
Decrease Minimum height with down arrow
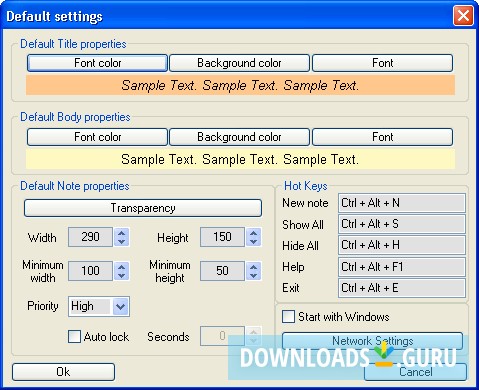(x=254, y=275)
